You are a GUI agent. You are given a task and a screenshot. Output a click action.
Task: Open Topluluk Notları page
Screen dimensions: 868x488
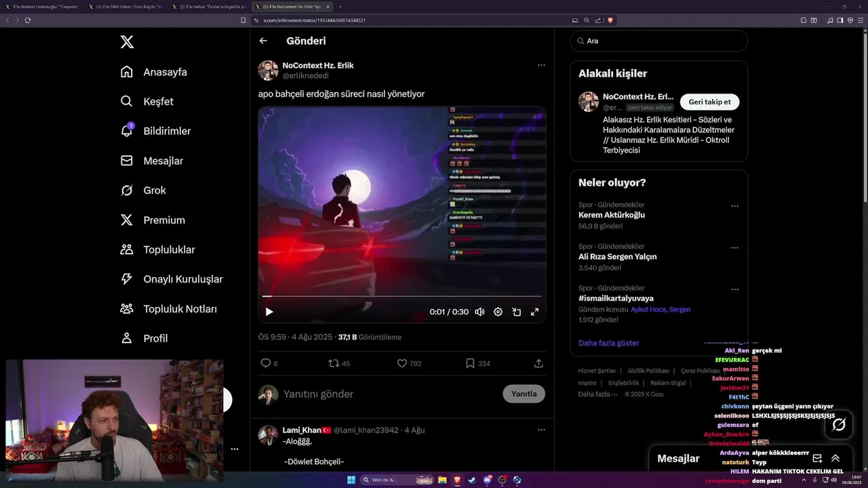(x=169, y=308)
